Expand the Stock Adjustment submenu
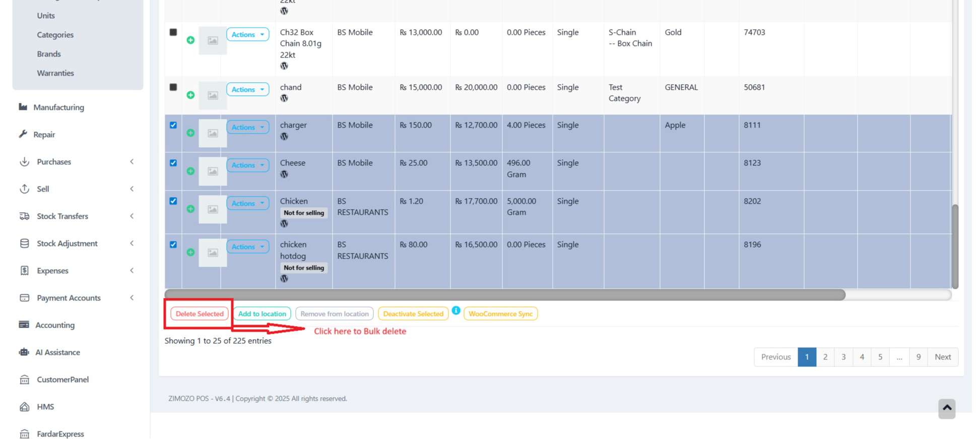 [x=67, y=243]
